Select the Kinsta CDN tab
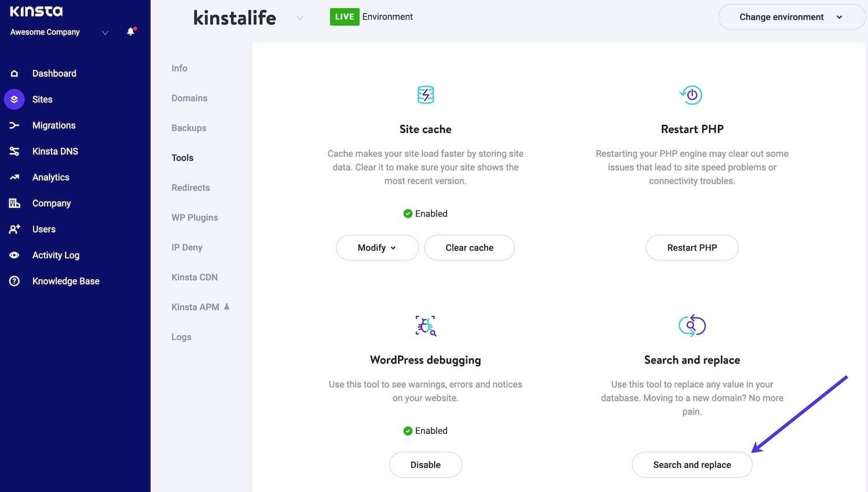This screenshot has width=868, height=492. point(194,278)
